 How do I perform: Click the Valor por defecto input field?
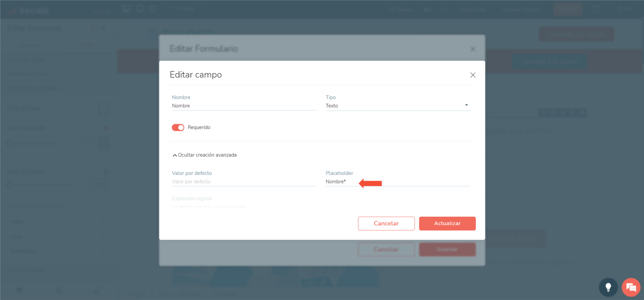pyautogui.click(x=244, y=182)
